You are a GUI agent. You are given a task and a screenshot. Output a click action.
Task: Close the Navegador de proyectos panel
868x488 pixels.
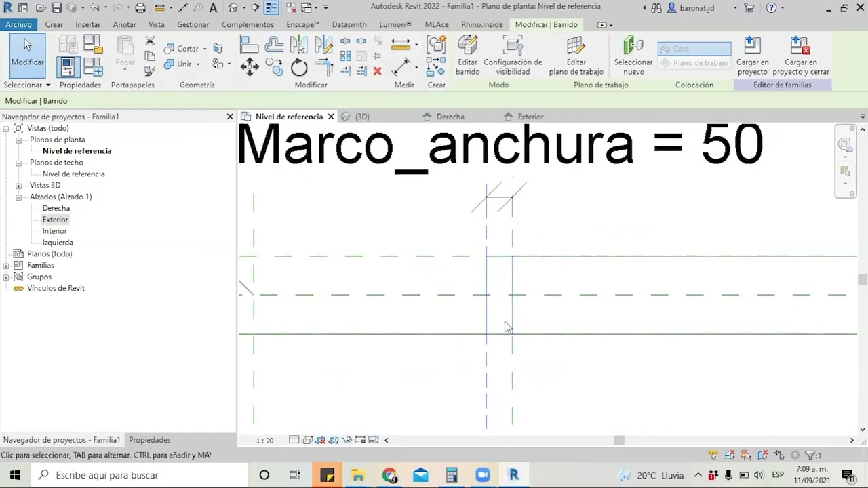[x=230, y=117]
